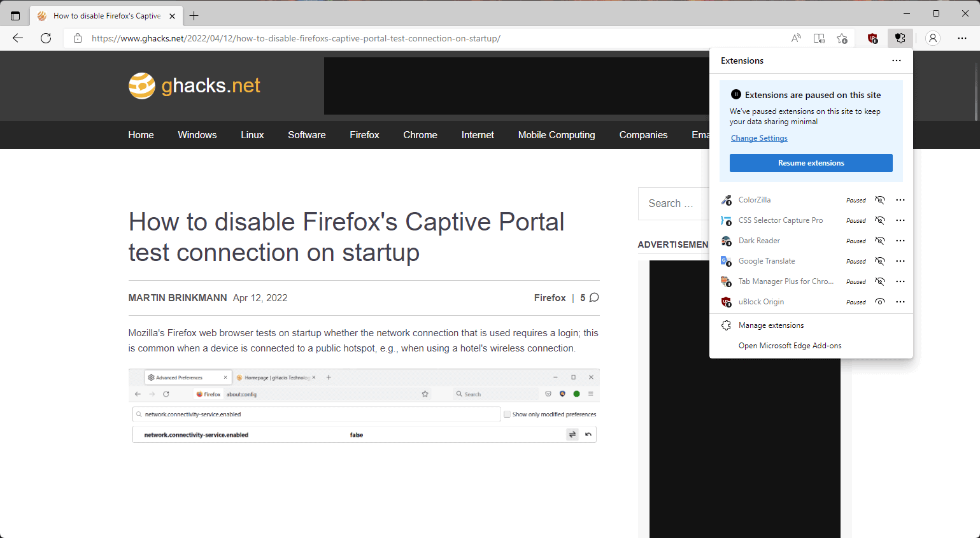Open the Home nav menu item
This screenshot has width=980, height=538.
coord(141,135)
